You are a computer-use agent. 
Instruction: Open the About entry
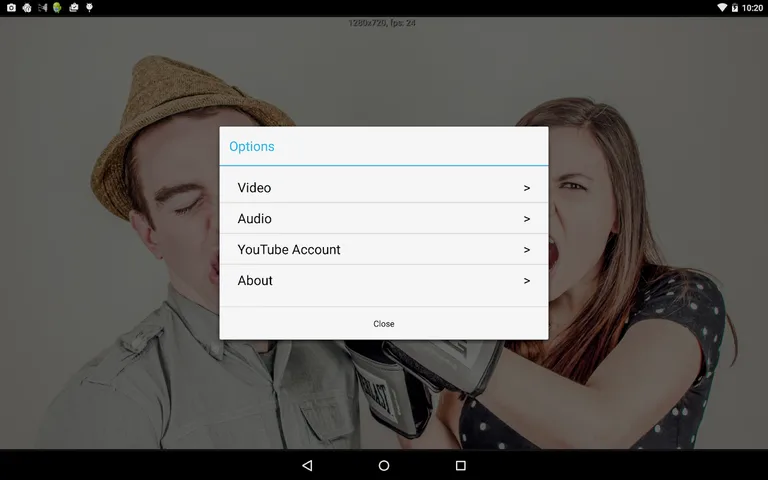(x=384, y=281)
